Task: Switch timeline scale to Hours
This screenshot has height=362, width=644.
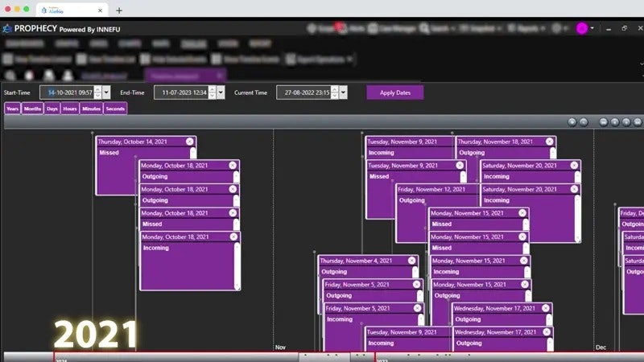Action: point(70,109)
